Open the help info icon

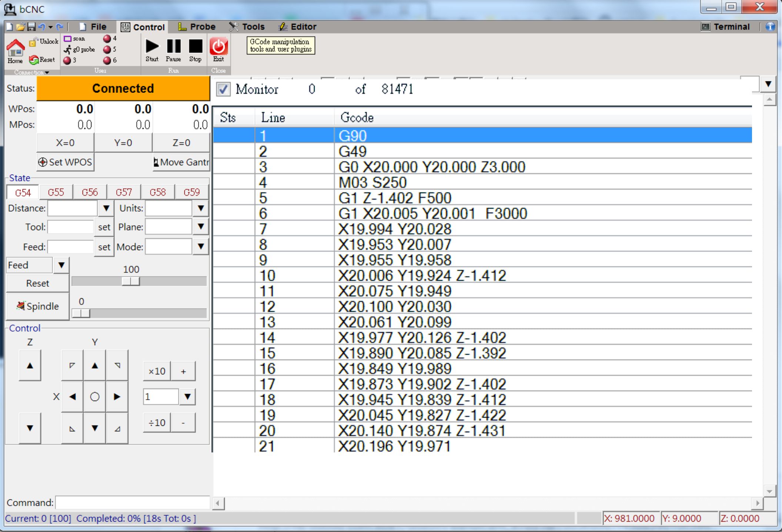point(771,27)
